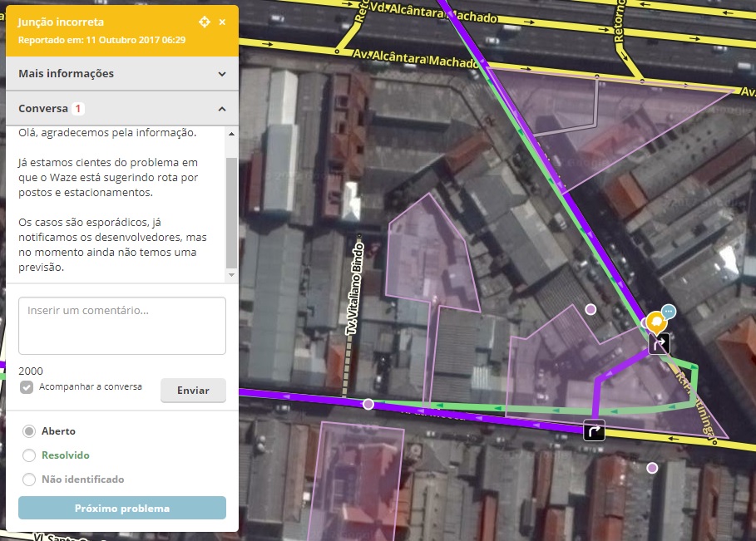Click the turn arrow icon below the orange marker
756x541 pixels.
pos(659,344)
